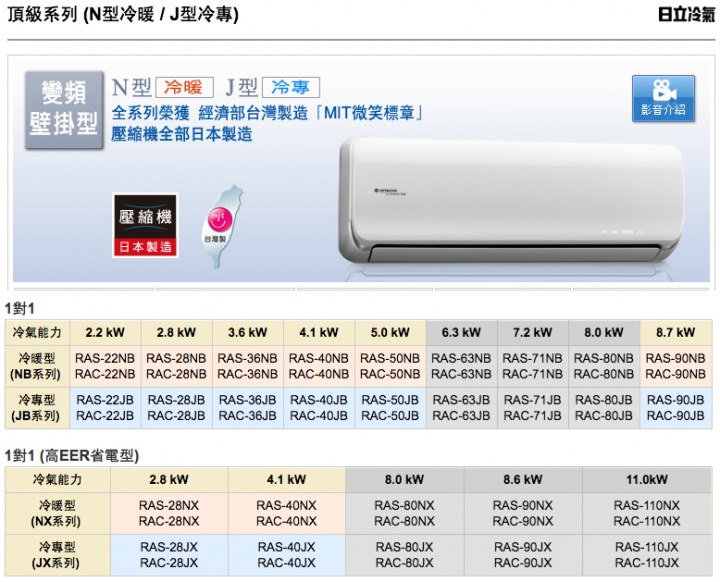
Task: Click the 日立冷氣 brand title
Action: click(x=686, y=15)
